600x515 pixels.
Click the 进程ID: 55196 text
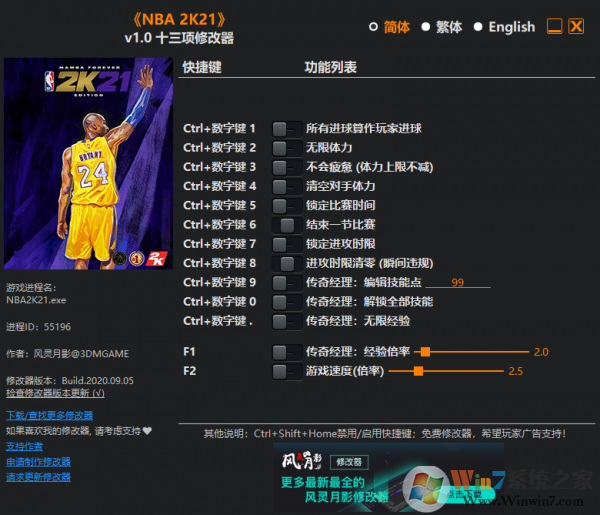point(38,327)
